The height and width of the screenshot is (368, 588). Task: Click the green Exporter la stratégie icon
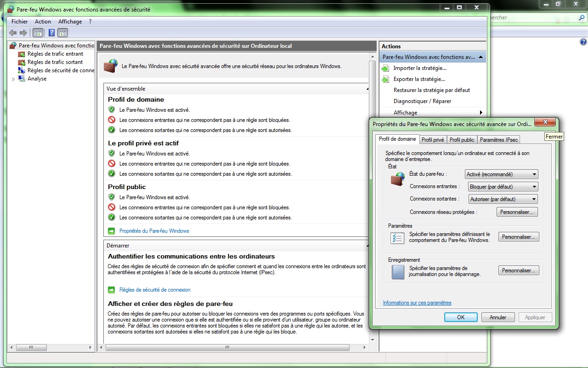tap(385, 79)
